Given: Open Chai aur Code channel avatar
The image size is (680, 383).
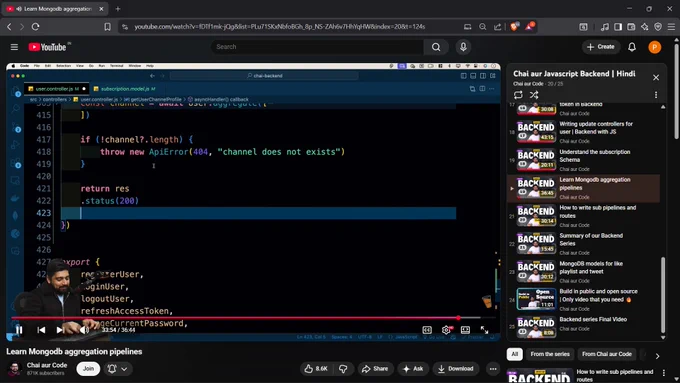Looking at the screenshot, I should click(14, 369).
